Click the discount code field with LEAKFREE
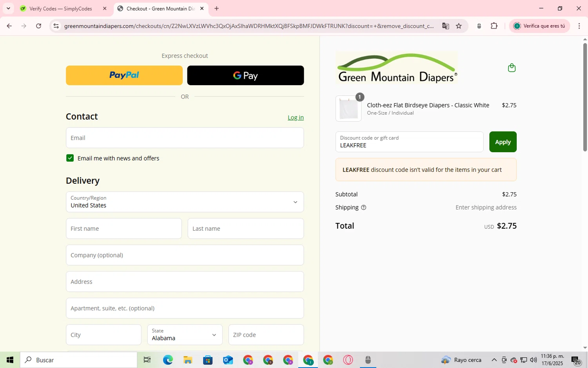 [x=409, y=142]
